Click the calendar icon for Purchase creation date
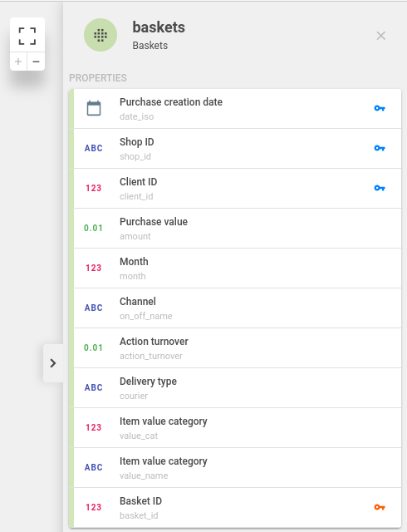 [x=94, y=109]
